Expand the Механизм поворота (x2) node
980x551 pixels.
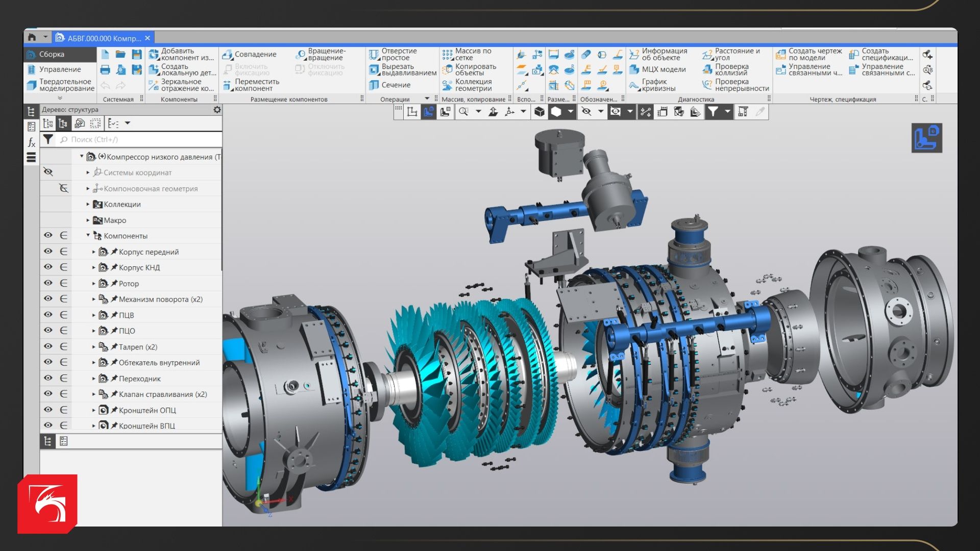tap(94, 299)
